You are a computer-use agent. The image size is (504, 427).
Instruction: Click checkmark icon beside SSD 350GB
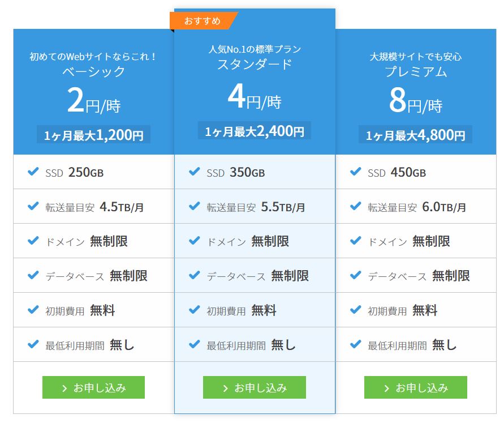194,172
